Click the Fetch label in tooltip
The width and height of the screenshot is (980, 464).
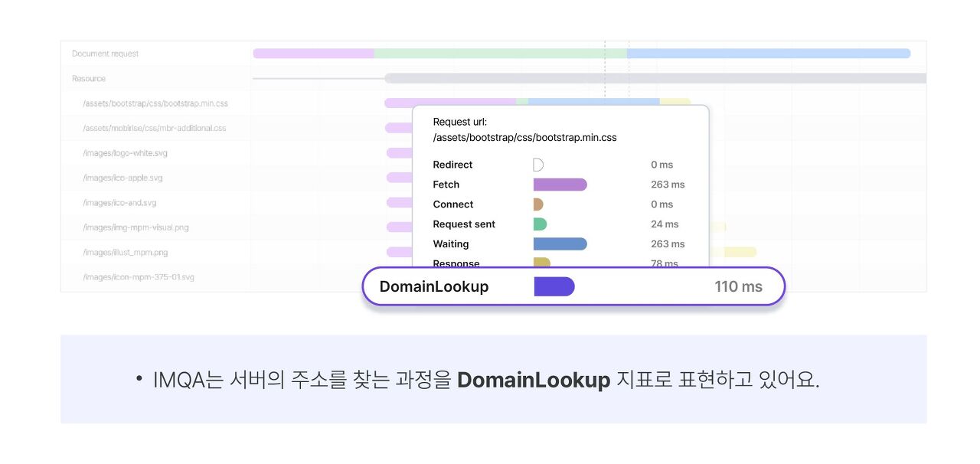click(x=446, y=185)
